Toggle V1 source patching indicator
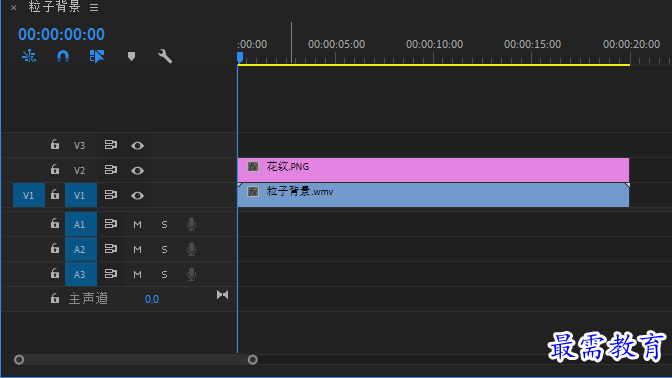This screenshot has height=378, width=672. click(x=29, y=195)
